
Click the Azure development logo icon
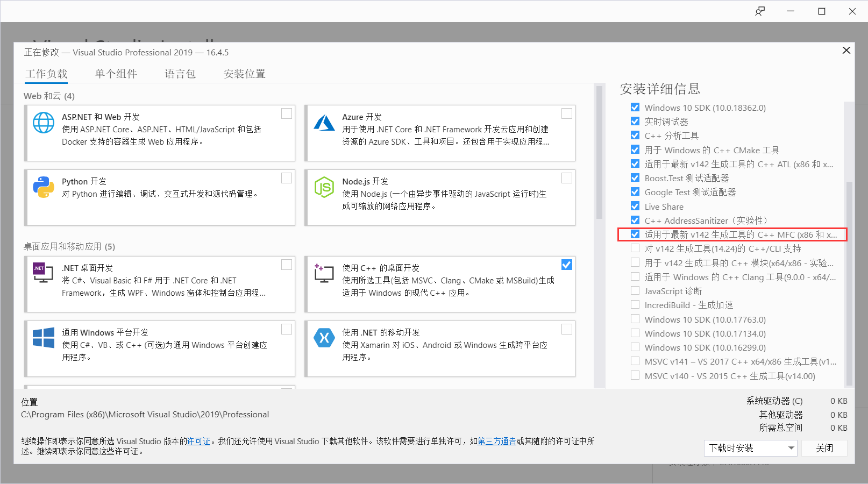pyautogui.click(x=324, y=123)
